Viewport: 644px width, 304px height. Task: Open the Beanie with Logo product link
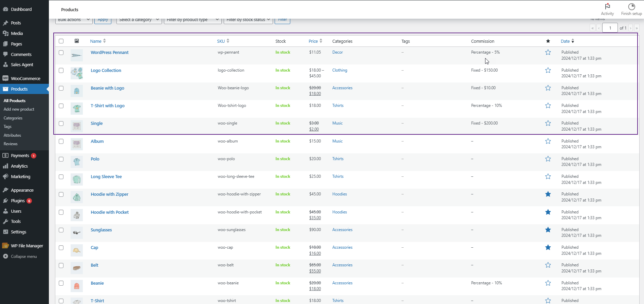[107, 88]
